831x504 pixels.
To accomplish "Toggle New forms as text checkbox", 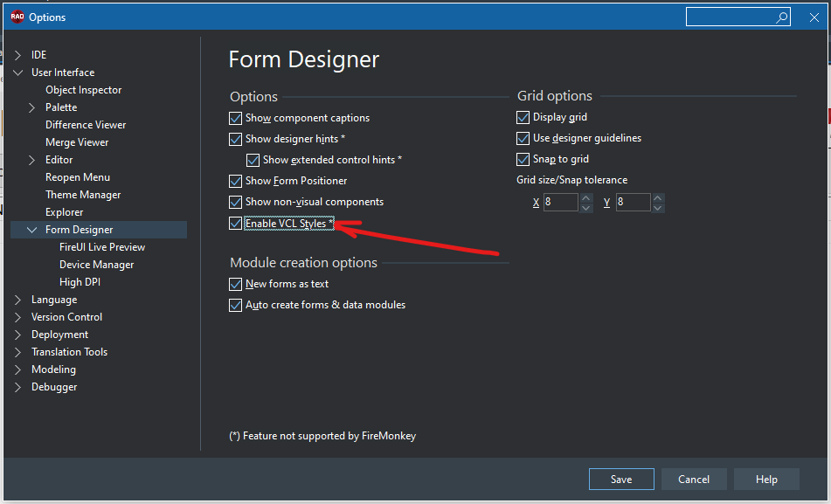I will pos(235,284).
